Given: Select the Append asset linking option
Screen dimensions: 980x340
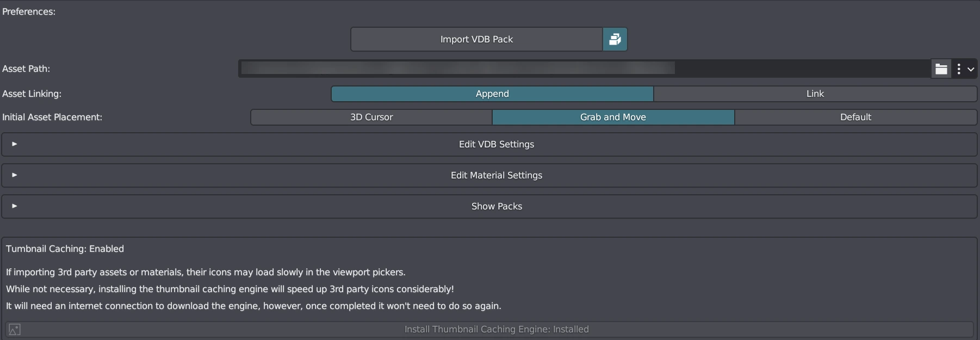Looking at the screenshot, I should [492, 94].
